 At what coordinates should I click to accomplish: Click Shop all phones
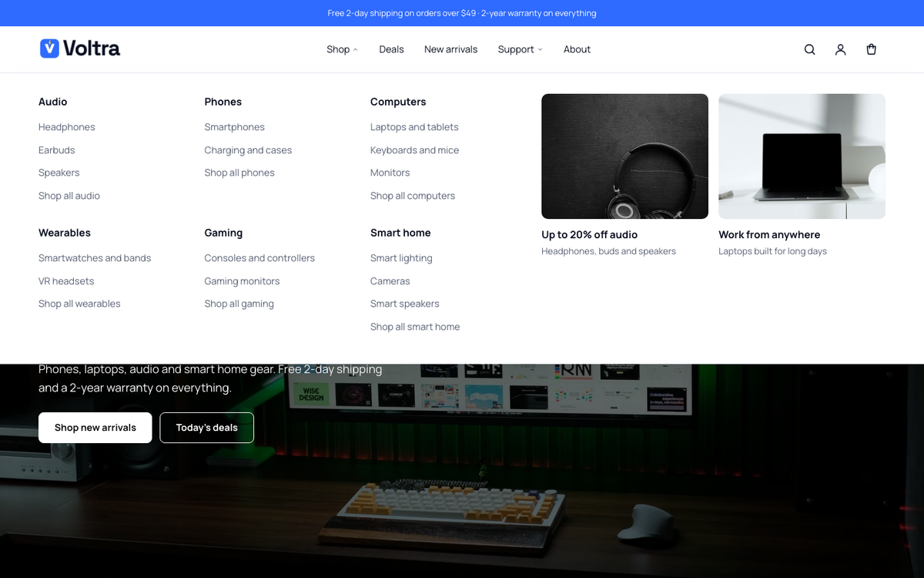pyautogui.click(x=239, y=173)
